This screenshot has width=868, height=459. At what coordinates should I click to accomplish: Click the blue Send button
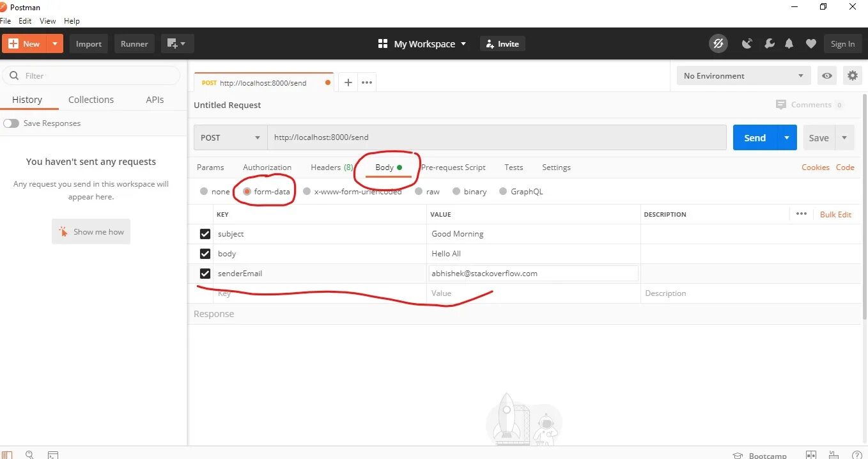755,137
